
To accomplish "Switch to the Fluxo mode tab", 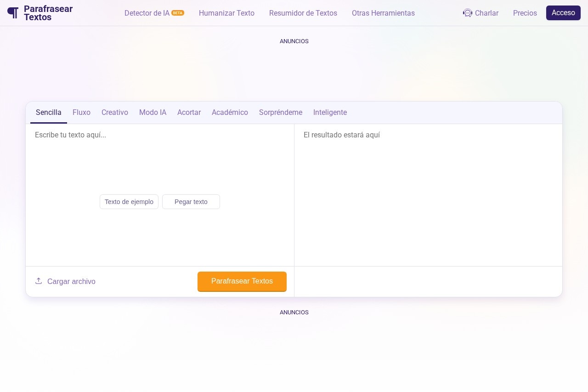I will click(81, 113).
